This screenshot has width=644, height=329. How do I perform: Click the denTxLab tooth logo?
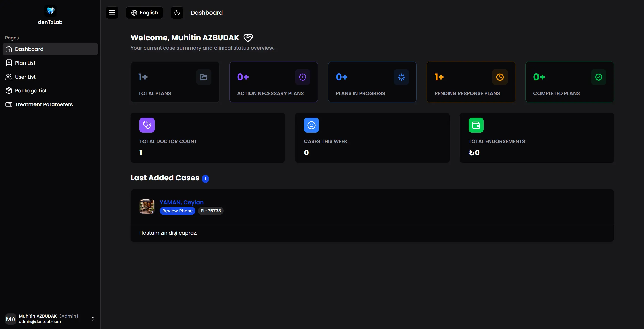coord(50,11)
